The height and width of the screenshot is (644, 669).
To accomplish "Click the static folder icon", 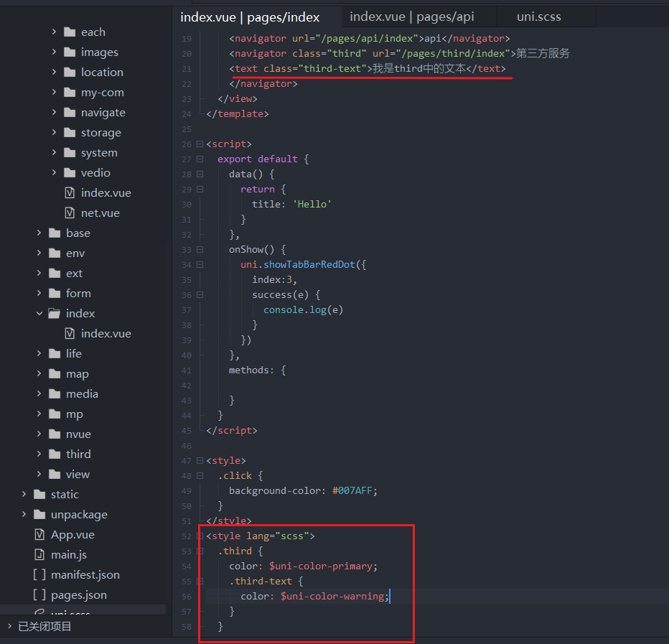I will [x=39, y=494].
